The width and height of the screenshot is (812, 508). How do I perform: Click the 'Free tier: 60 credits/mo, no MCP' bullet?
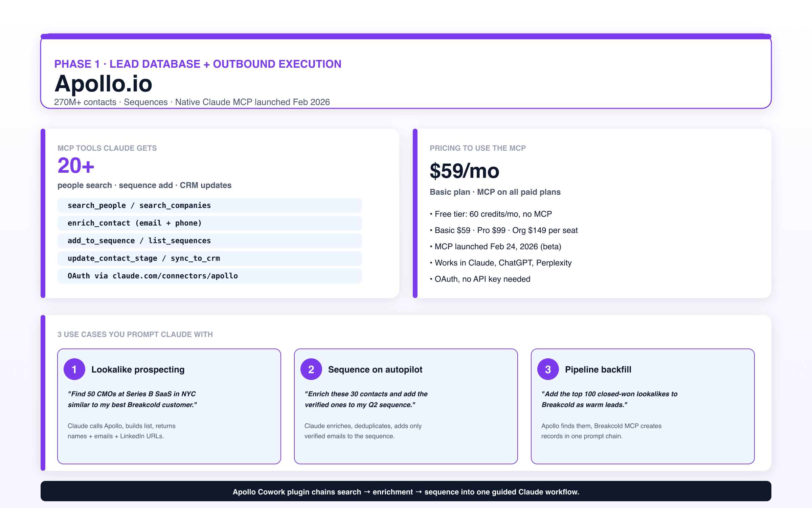coord(491,214)
